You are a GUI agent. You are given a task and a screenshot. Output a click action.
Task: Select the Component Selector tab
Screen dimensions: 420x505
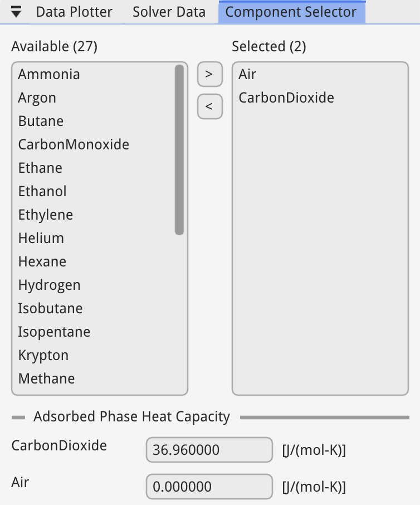point(291,12)
